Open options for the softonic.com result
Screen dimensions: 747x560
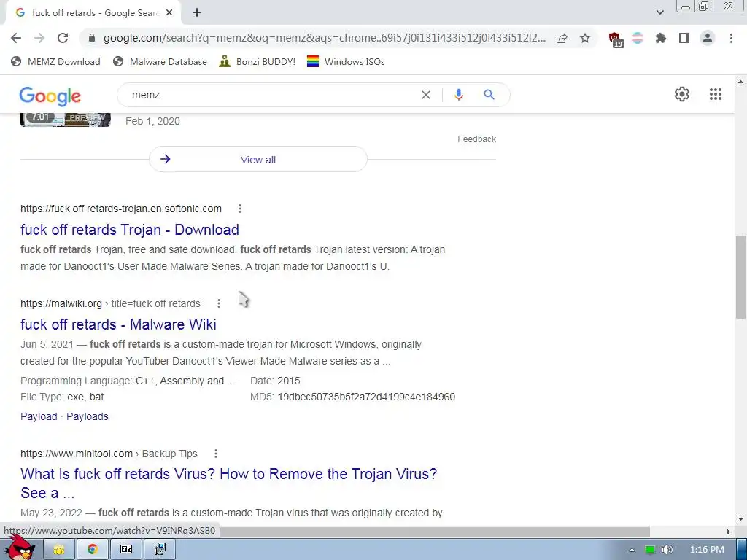tap(240, 209)
